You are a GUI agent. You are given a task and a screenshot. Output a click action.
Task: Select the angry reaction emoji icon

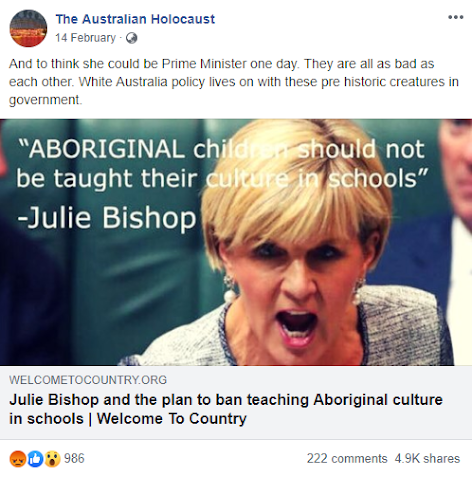(18, 459)
